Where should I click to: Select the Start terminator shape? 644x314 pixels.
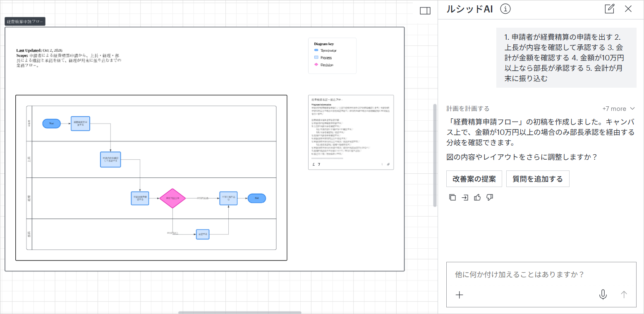pos(52,123)
